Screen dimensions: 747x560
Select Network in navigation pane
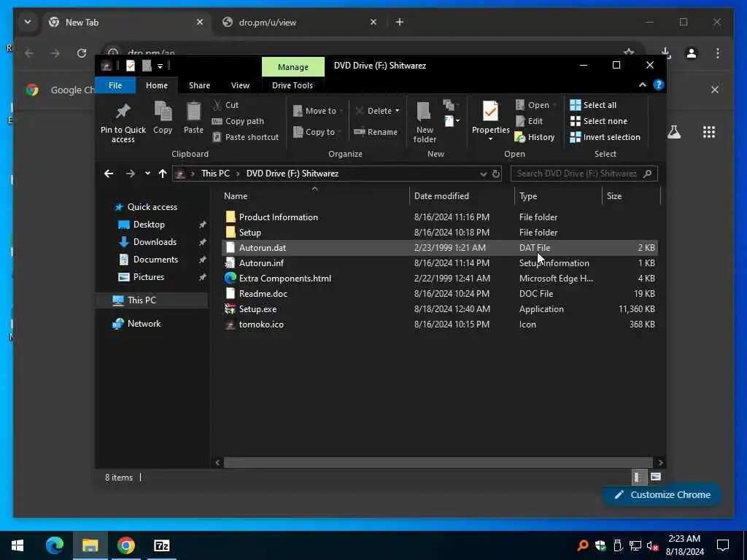pyautogui.click(x=144, y=324)
